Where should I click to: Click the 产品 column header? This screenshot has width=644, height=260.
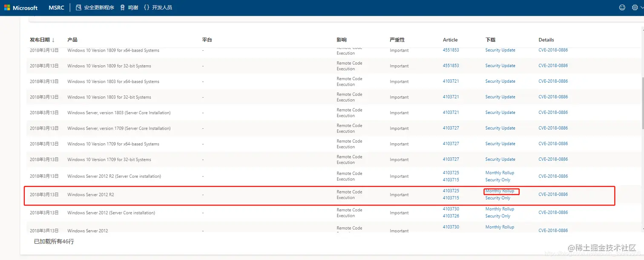(x=72, y=40)
